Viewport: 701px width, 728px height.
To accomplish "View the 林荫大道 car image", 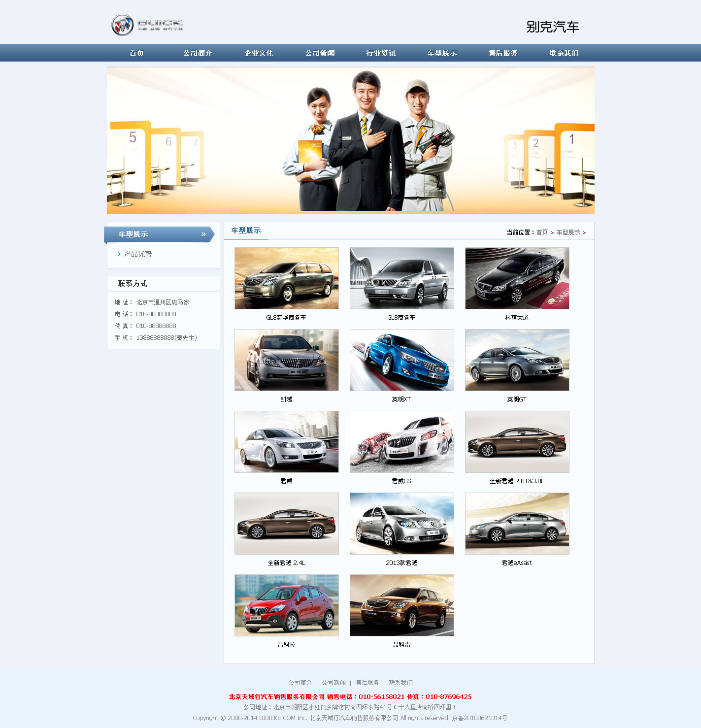I will coord(517,278).
